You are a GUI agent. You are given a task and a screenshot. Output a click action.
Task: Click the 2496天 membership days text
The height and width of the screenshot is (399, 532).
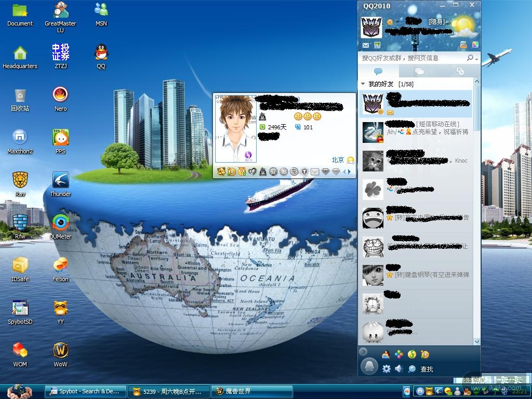click(x=277, y=127)
